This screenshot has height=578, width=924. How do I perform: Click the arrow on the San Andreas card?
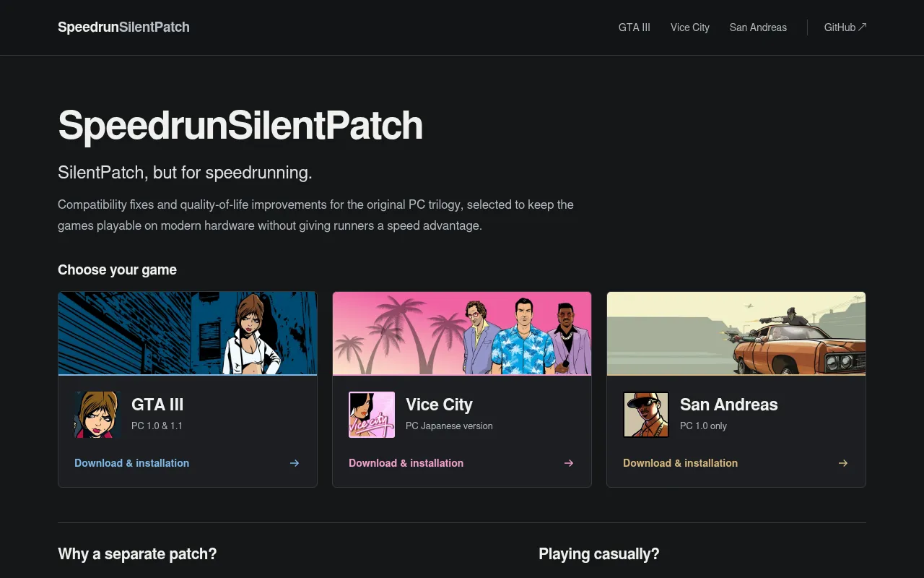click(x=843, y=463)
